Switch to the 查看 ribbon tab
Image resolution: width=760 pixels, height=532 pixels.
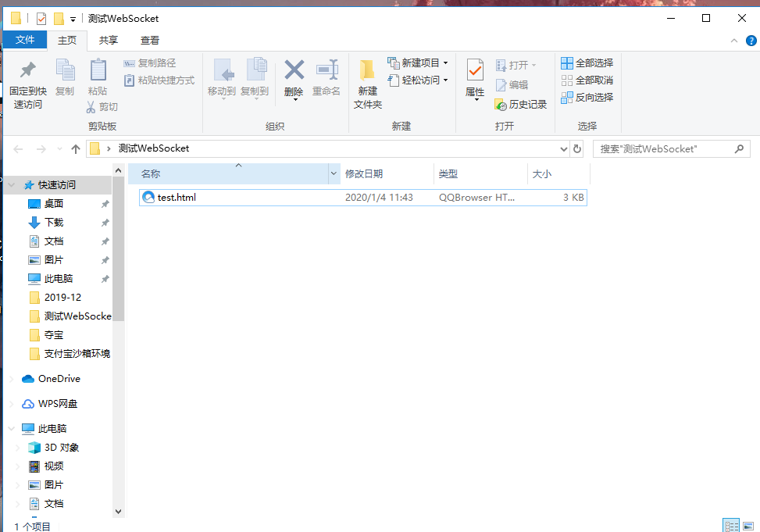149,40
